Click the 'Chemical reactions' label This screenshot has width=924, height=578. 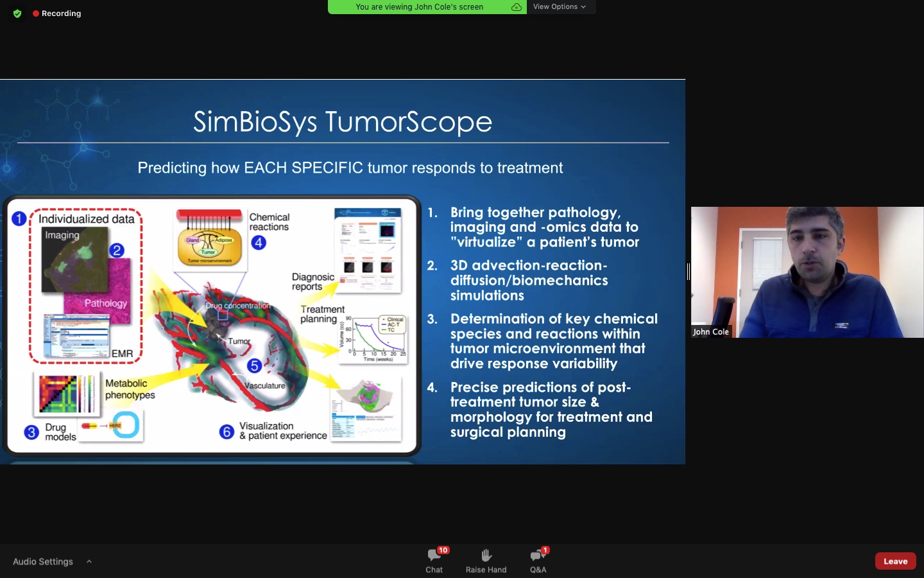[269, 222]
